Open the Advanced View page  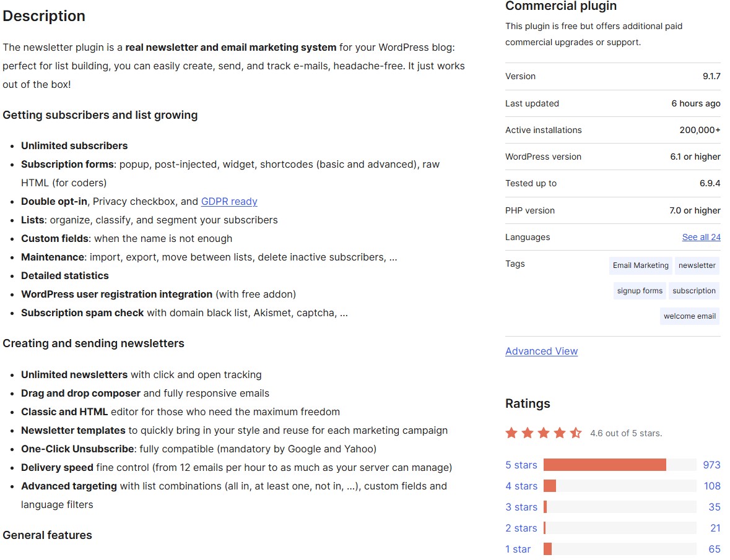click(541, 351)
